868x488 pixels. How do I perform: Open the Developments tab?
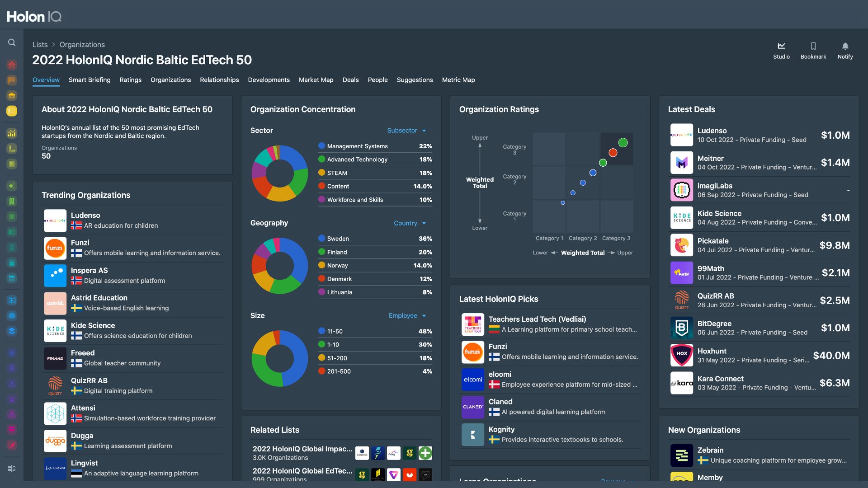(x=269, y=80)
